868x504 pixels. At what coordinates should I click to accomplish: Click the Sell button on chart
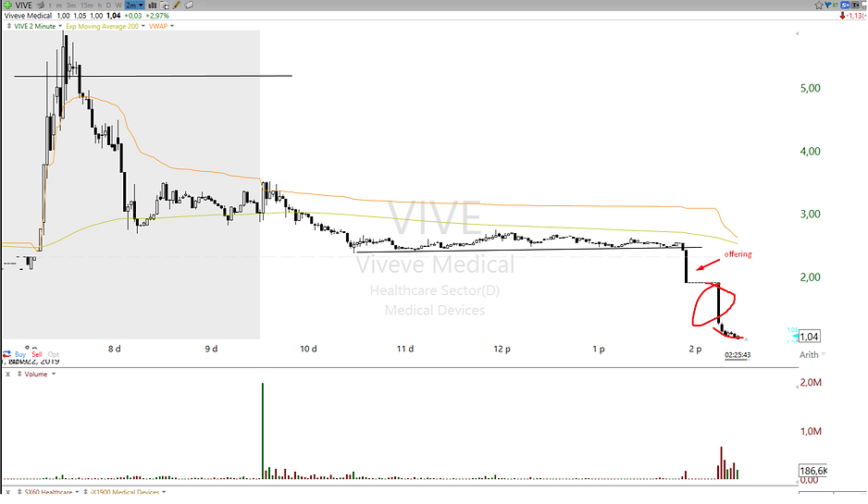pyautogui.click(x=37, y=354)
